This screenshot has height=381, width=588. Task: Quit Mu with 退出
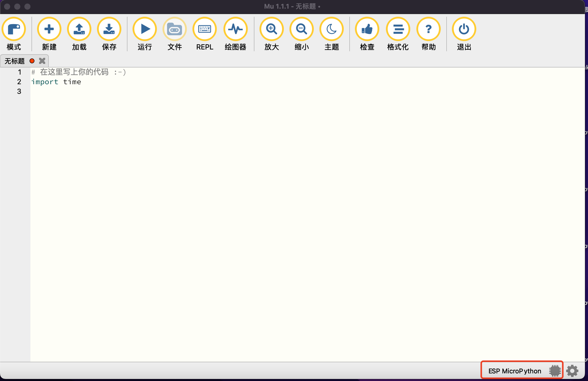point(464,33)
